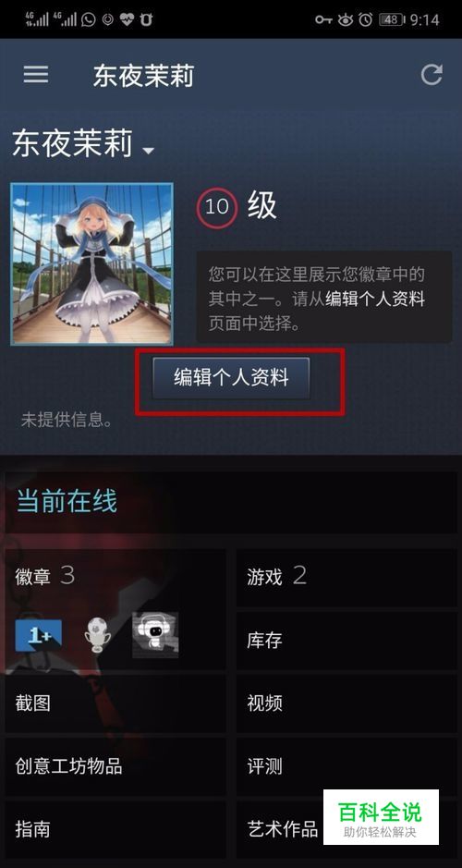Tap the refresh icon in header
This screenshot has height=868, width=462.
(432, 75)
